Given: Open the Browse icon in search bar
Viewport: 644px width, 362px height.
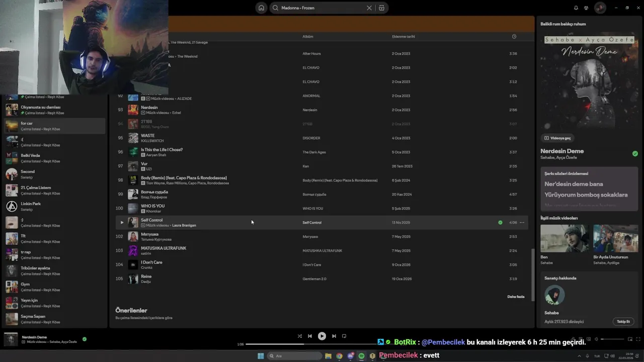Looking at the screenshot, I should coord(381,8).
